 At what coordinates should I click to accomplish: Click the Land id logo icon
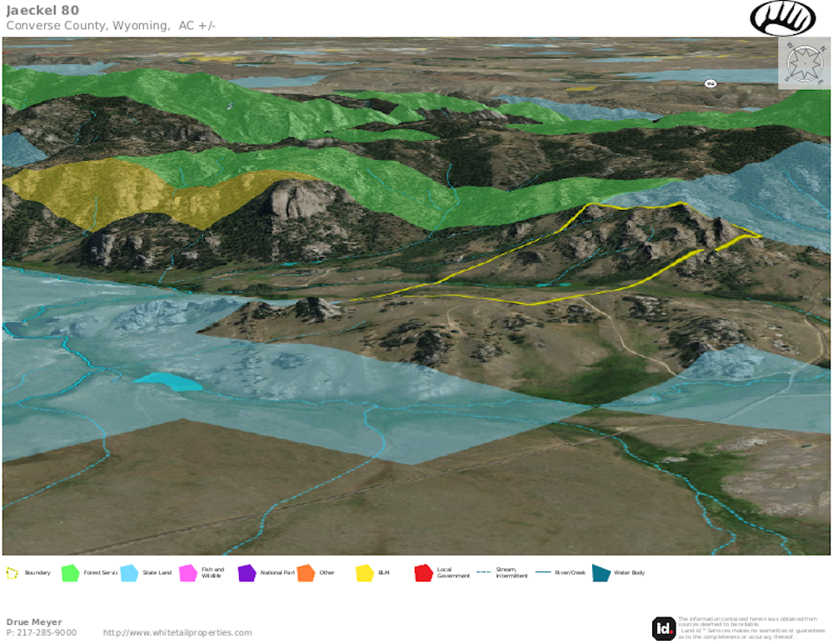[663, 627]
